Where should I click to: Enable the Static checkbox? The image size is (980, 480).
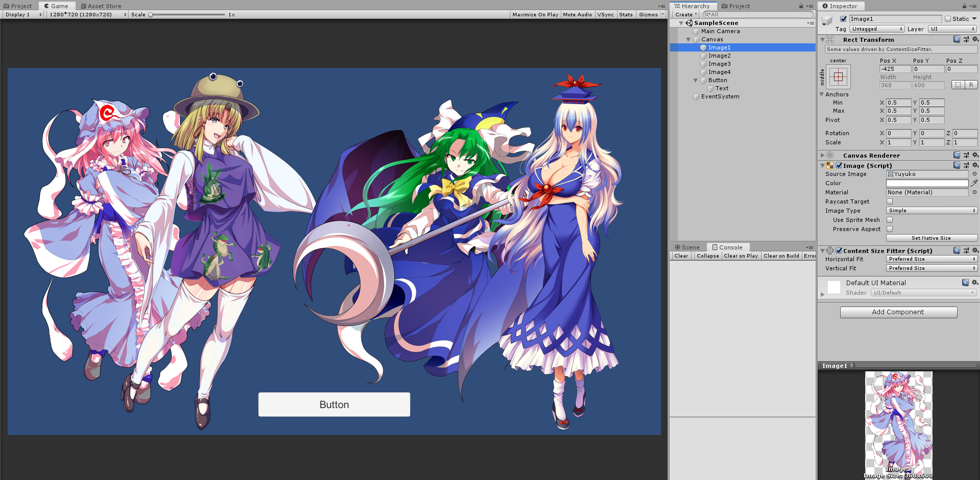point(948,19)
